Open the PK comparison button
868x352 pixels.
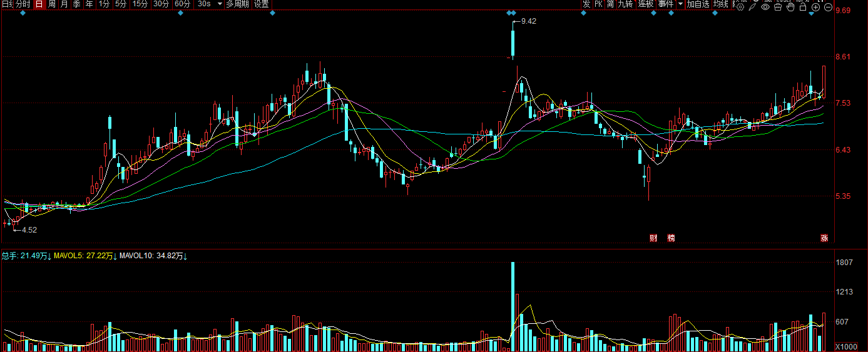598,4
